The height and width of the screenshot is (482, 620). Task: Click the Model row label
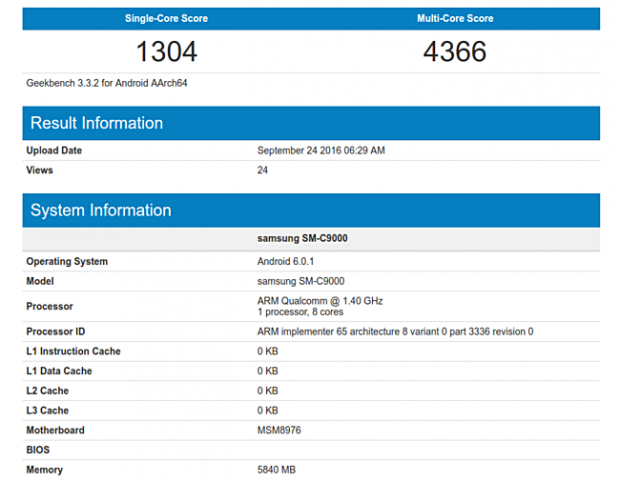41,281
